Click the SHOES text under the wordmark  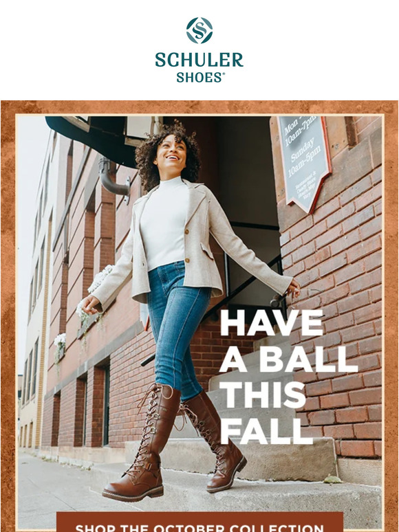click(200, 78)
